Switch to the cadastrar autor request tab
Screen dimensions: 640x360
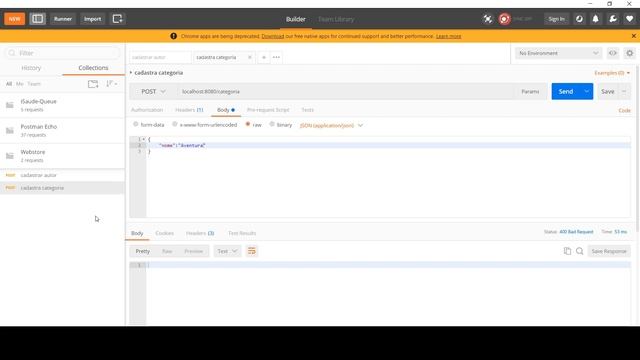160,58
